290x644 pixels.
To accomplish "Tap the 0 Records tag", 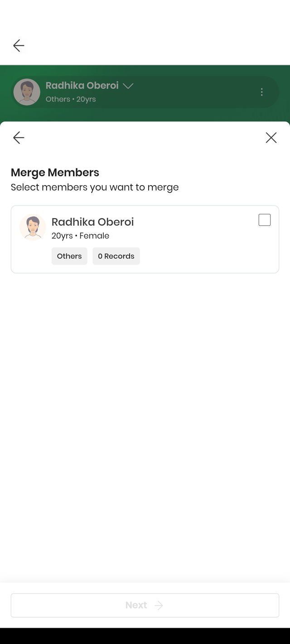I will [x=116, y=256].
